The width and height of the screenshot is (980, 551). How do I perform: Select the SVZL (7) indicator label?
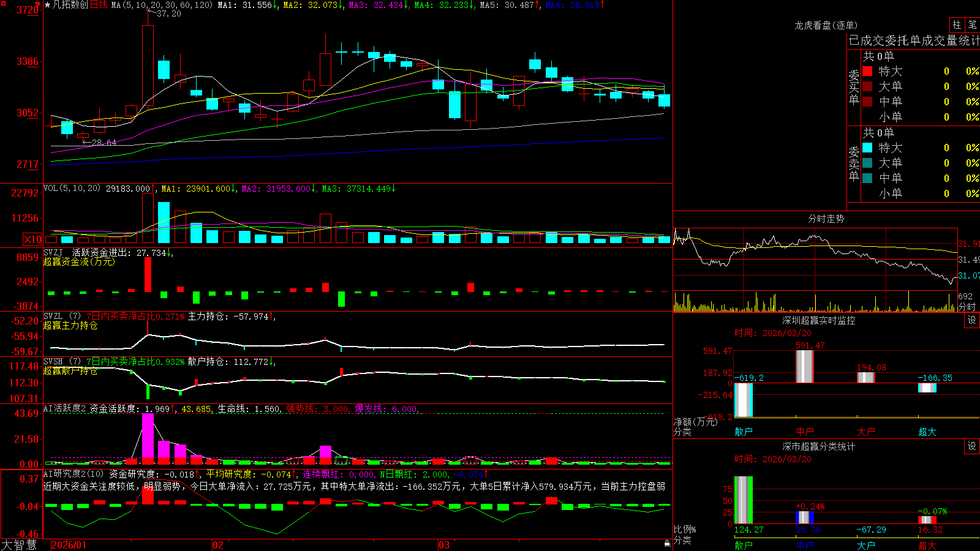(62, 317)
